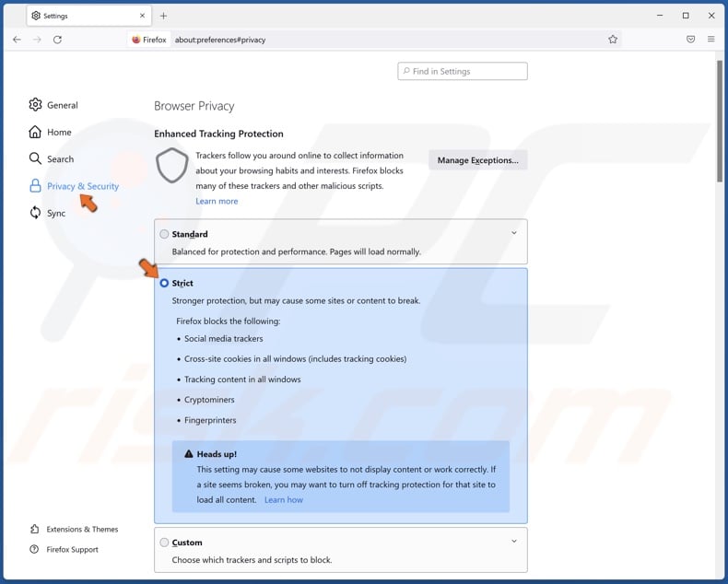
Task: Click the Firefox Support help icon
Action: 34,549
